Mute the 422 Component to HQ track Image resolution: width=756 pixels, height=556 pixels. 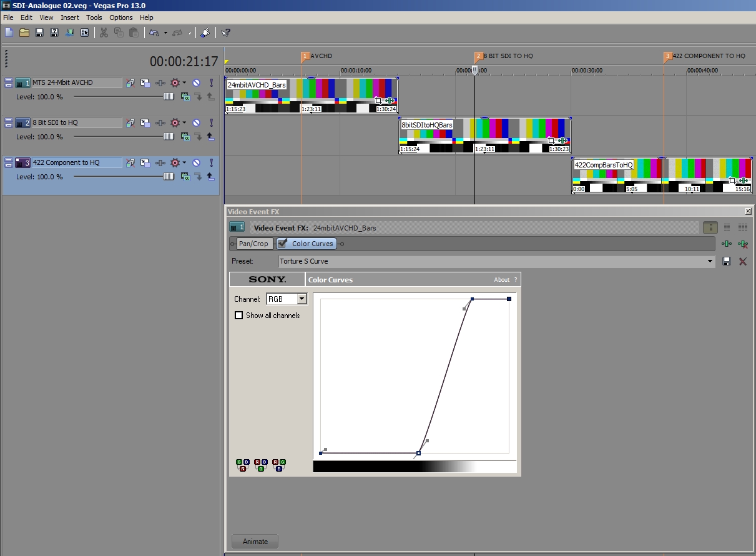[x=196, y=163]
